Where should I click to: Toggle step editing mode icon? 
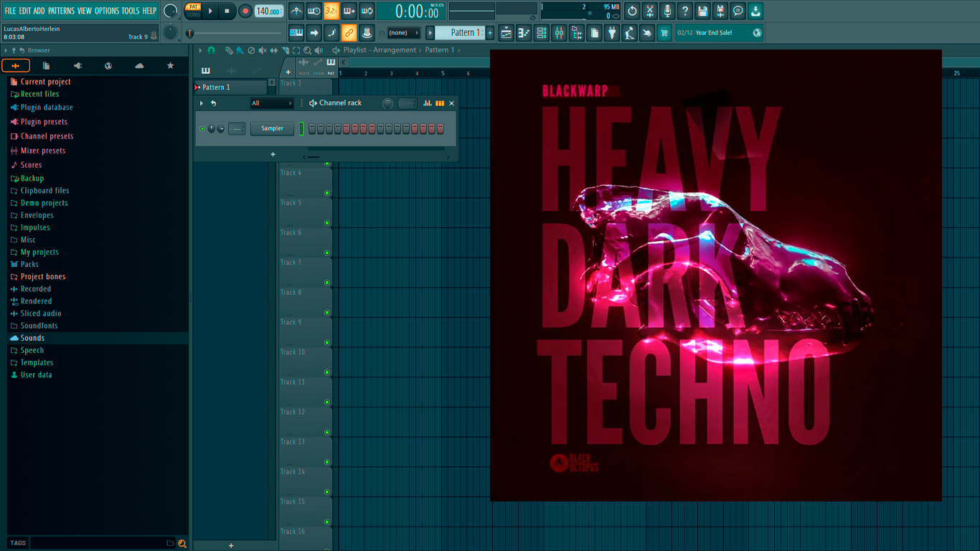point(331,33)
